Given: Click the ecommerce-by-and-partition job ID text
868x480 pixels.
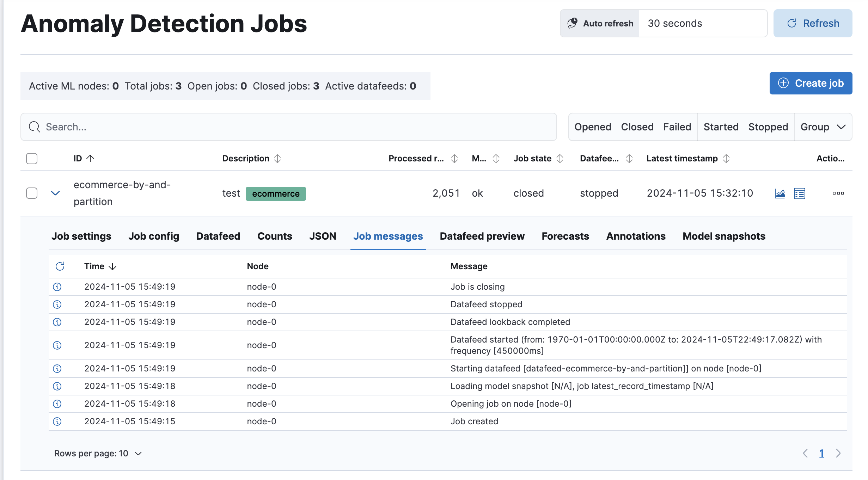Looking at the screenshot, I should coord(122,193).
